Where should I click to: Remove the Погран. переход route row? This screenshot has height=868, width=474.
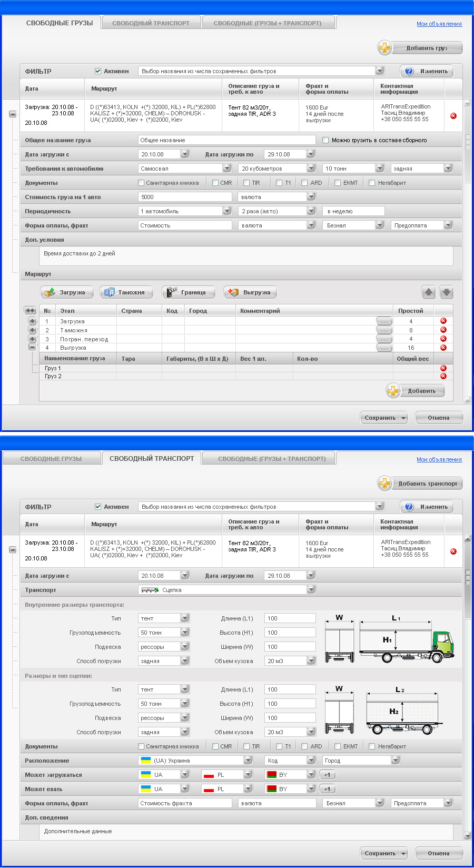pyautogui.click(x=443, y=339)
